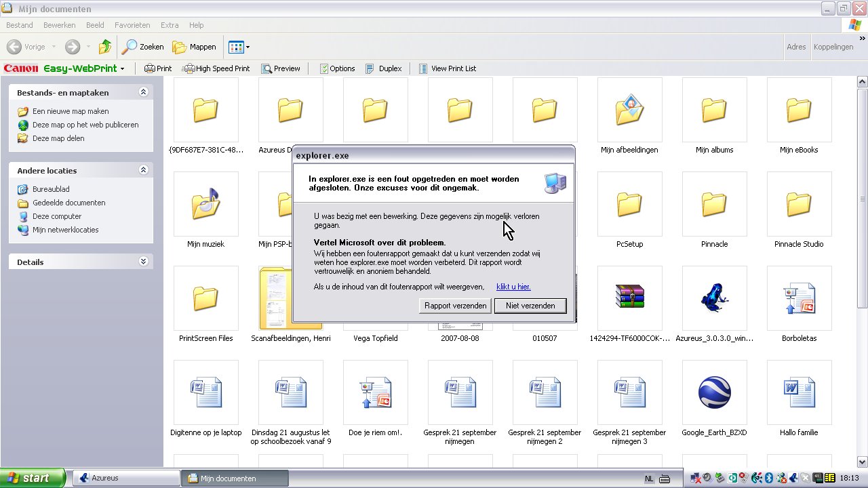The image size is (868, 488).
Task: Click the 'klikt u hier.' link
Action: tap(513, 287)
